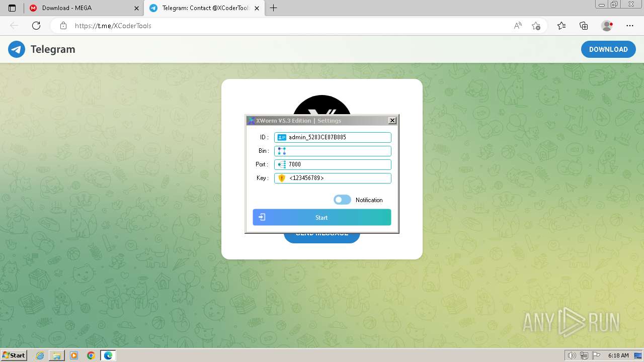Restore down the Edge browser window
This screenshot has width=644, height=362.
[x=614, y=5]
